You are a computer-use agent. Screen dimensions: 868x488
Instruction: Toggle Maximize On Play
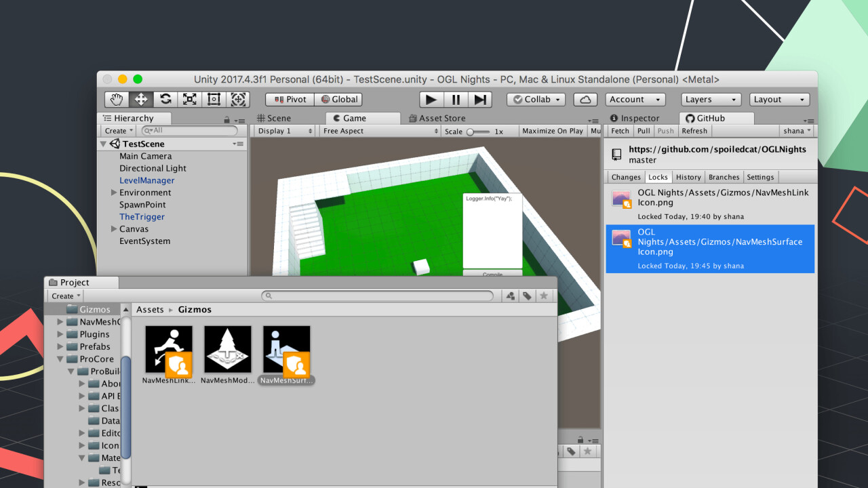point(552,131)
